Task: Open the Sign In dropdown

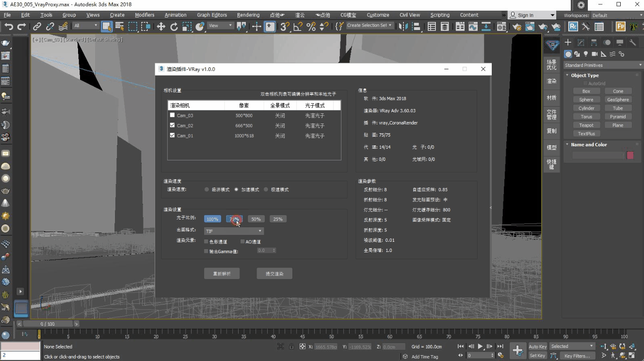Action: click(532, 15)
